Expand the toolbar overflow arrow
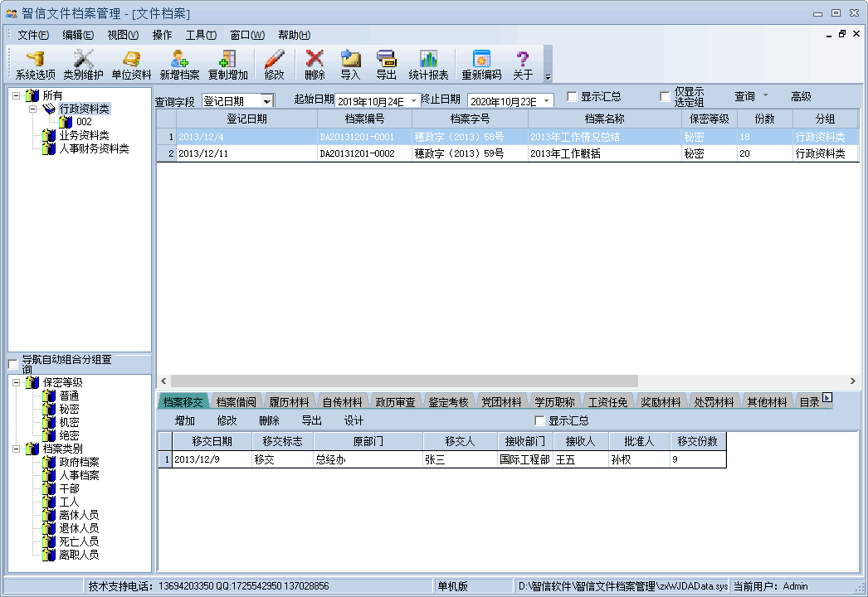 (548, 77)
